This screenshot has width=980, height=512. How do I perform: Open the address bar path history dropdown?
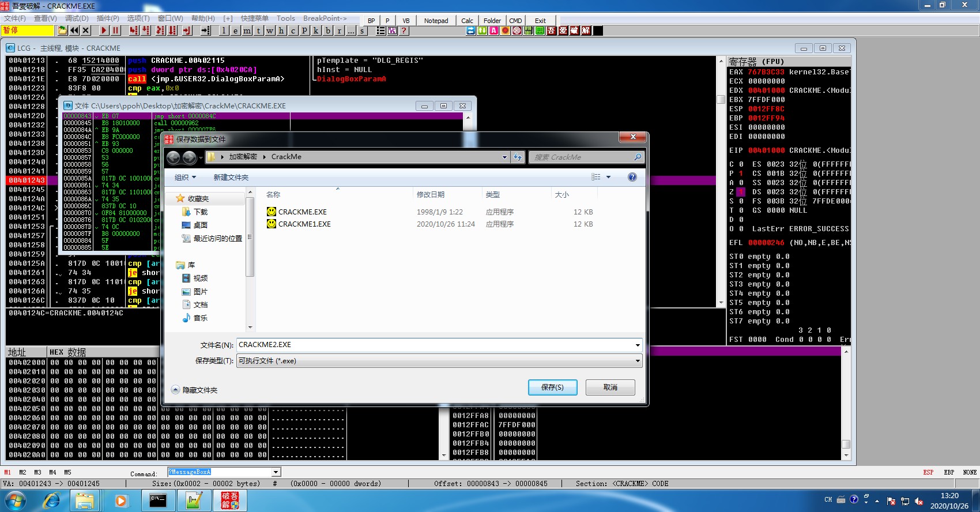pos(504,157)
